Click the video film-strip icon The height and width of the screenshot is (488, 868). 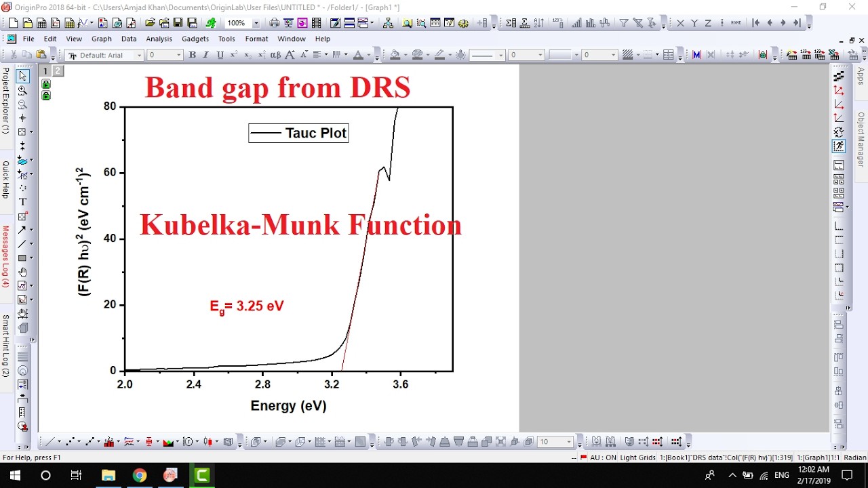pyautogui.click(x=316, y=23)
